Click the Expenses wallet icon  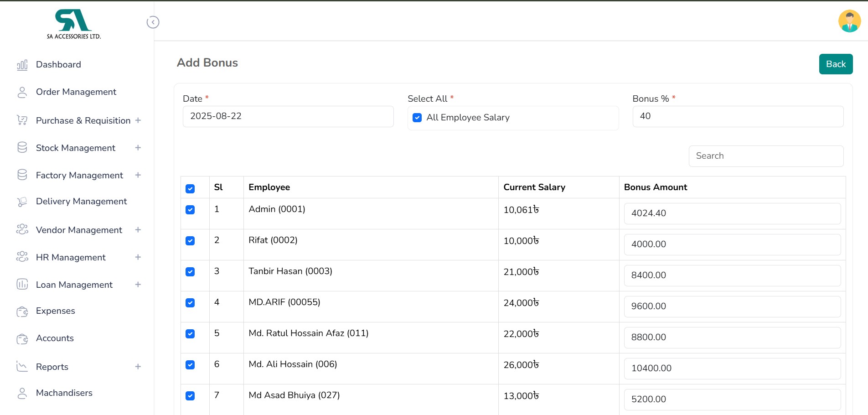[22, 311]
